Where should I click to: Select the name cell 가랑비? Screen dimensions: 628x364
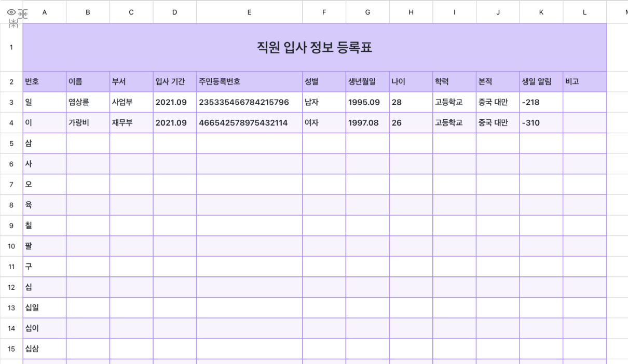[88, 123]
